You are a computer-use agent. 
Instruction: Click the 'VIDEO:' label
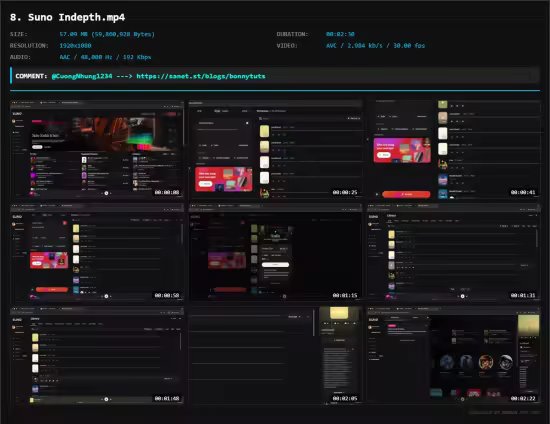[287, 46]
